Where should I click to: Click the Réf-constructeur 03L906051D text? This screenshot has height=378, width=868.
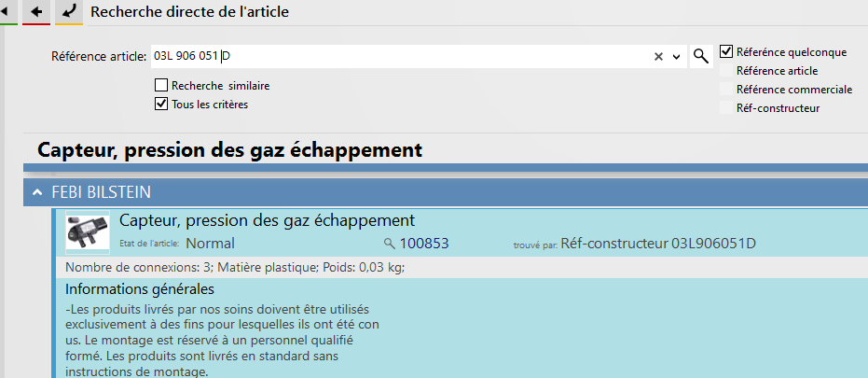[x=658, y=243]
